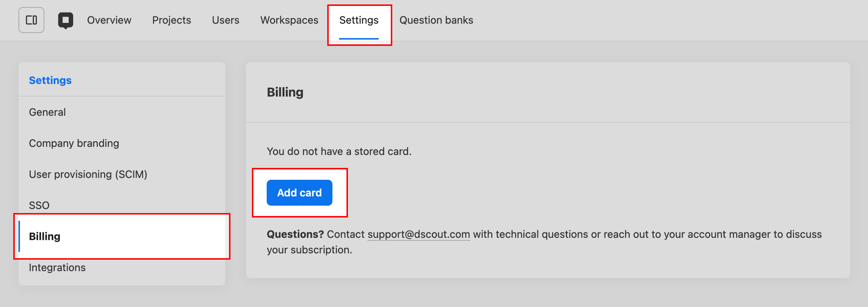Image resolution: width=868 pixels, height=307 pixels.
Task: Open User provisioning (SCIM) settings
Action: click(88, 174)
